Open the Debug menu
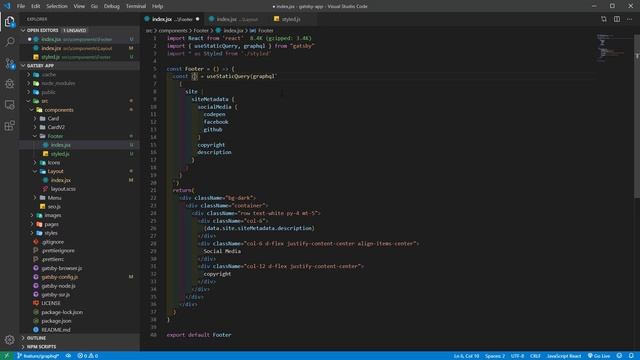640x360 pixels. coord(111,6)
